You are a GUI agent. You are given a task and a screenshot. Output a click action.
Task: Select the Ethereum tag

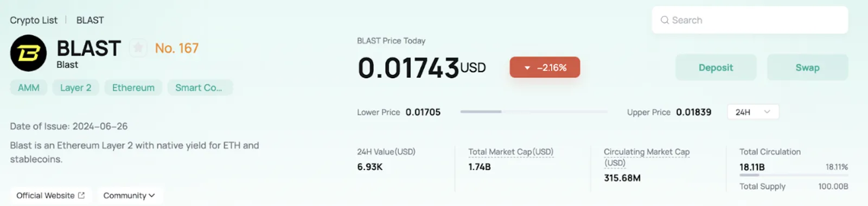133,88
